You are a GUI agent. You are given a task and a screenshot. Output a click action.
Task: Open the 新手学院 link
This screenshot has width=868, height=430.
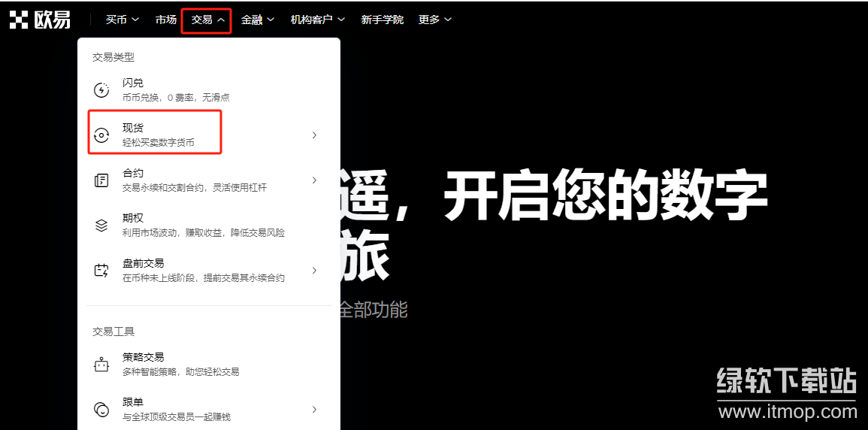pos(382,20)
